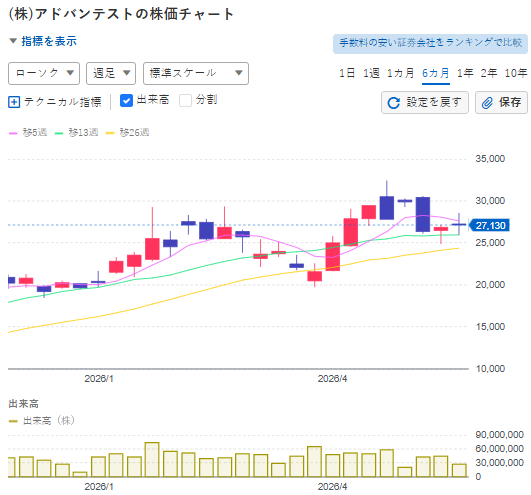Viewport: 531px width, 495px height.
Task: Uncheck the 出来高 checkbox
Action: coord(126,101)
